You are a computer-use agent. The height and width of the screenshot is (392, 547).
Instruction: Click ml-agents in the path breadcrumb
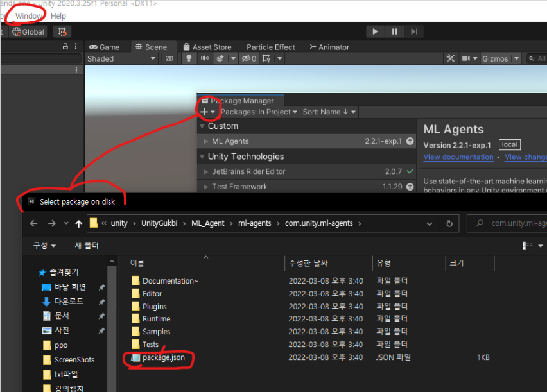(x=255, y=223)
